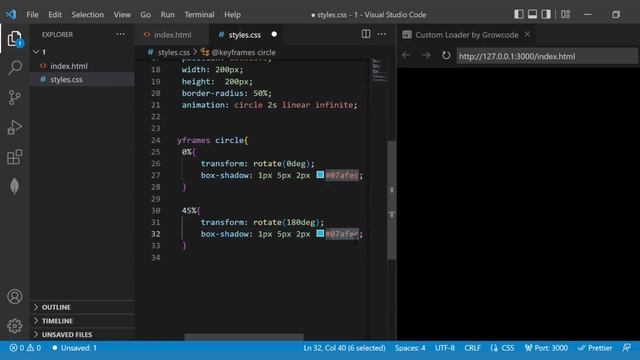
Task: Select Custom Loader by Growcode tab
Action: tap(467, 35)
